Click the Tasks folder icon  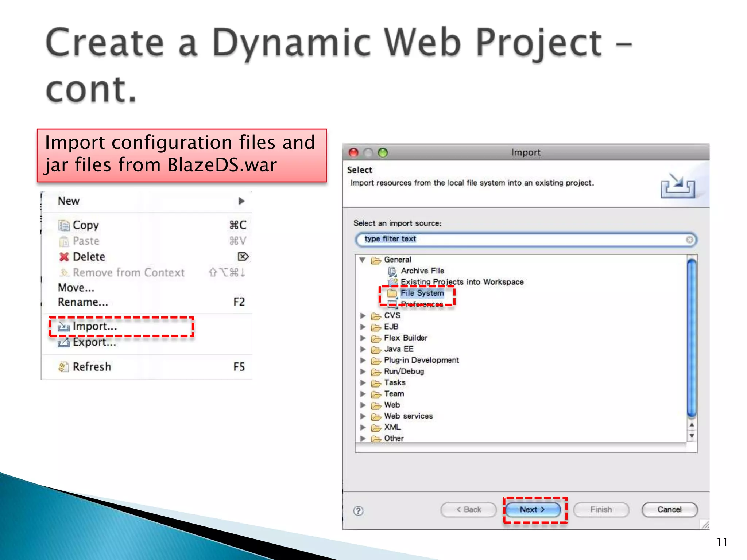coord(376,383)
